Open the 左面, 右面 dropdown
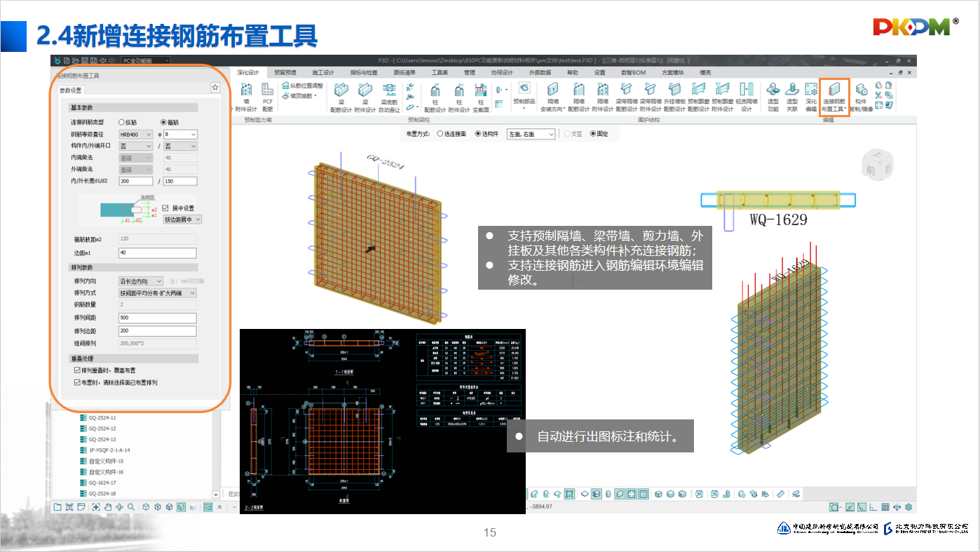The height and width of the screenshot is (552, 980). click(x=531, y=134)
